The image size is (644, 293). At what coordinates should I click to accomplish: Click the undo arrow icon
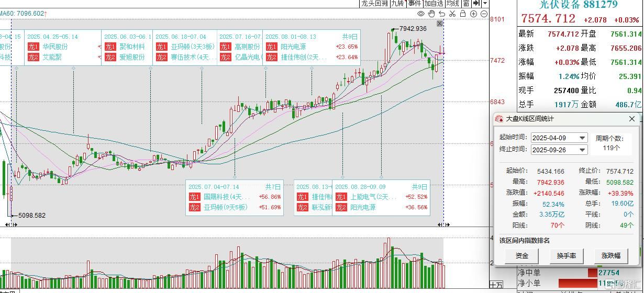tap(442, 14)
